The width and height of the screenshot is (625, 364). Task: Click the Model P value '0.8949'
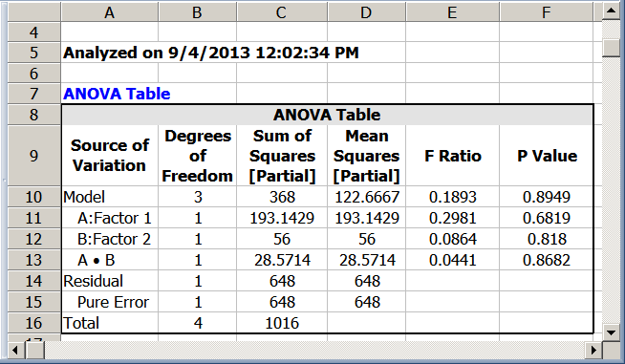coord(547,197)
